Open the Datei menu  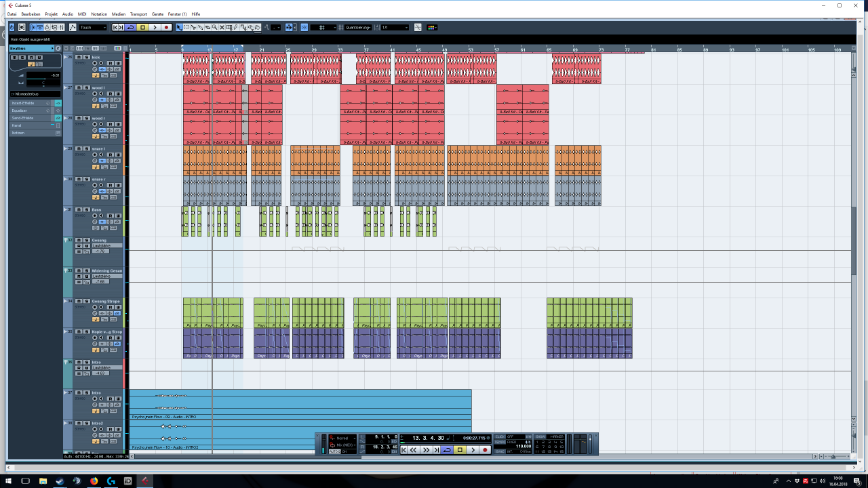12,14
